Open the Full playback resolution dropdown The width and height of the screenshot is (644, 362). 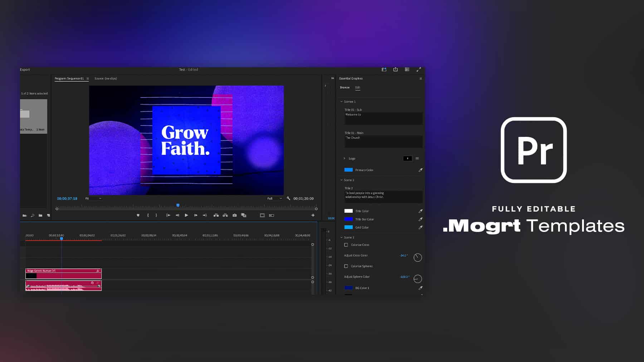[x=275, y=198]
